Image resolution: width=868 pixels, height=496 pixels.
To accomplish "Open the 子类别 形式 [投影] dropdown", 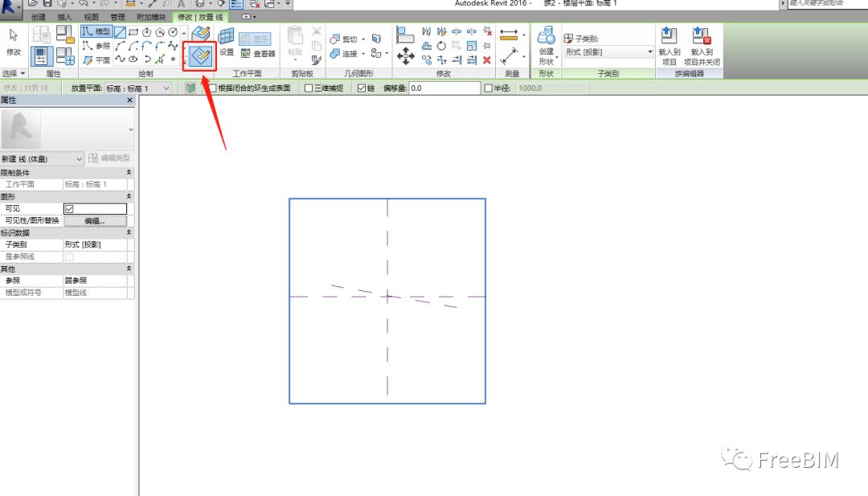I will tap(608, 52).
